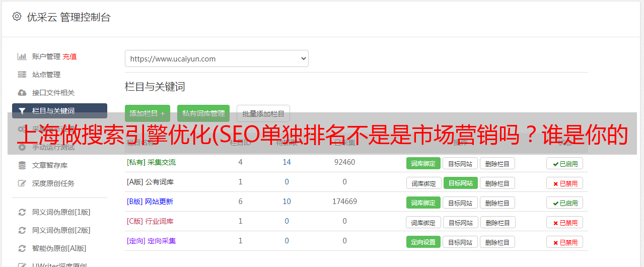
Task: Open the [私有] 采集交流 column link
Action: click(x=151, y=162)
